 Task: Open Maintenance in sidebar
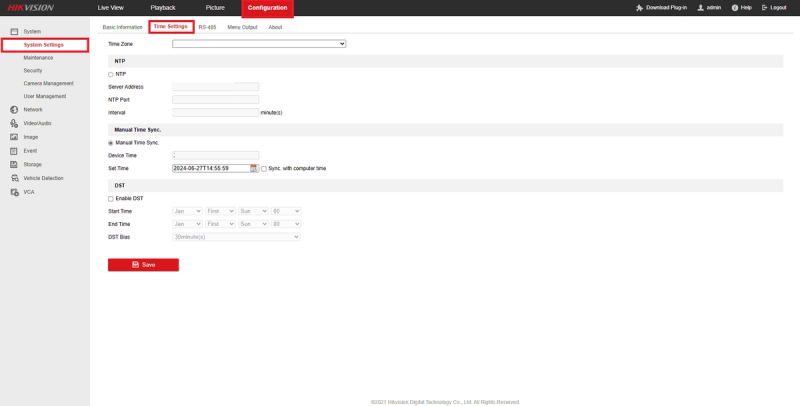point(38,58)
